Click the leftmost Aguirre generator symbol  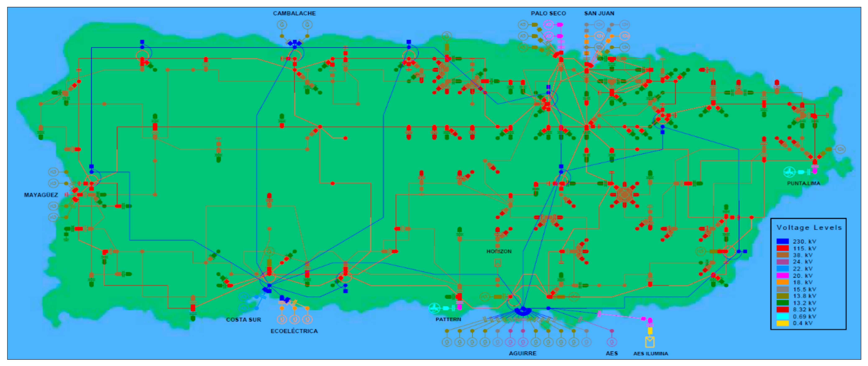coord(447,342)
